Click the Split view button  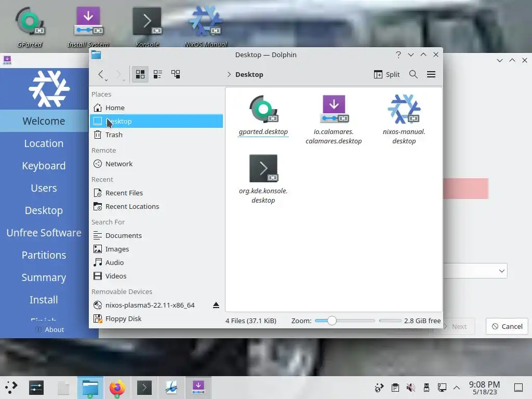click(x=387, y=74)
